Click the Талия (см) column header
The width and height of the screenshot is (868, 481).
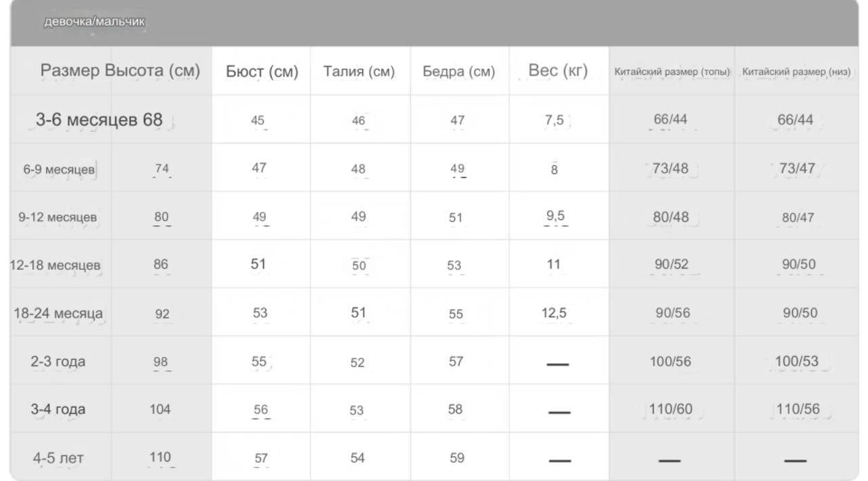[x=359, y=71]
